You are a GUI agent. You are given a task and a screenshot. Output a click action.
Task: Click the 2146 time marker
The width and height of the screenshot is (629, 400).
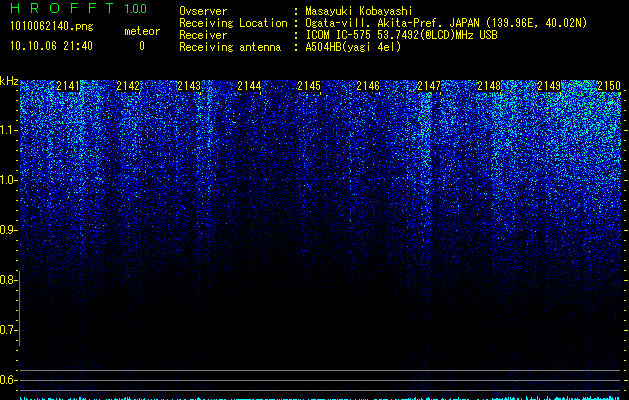pyautogui.click(x=368, y=86)
